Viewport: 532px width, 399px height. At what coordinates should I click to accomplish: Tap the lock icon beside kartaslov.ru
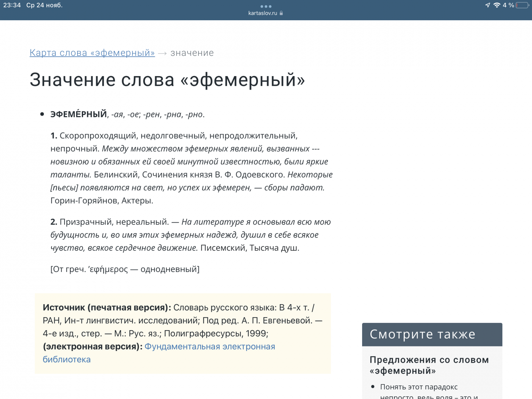(x=281, y=13)
